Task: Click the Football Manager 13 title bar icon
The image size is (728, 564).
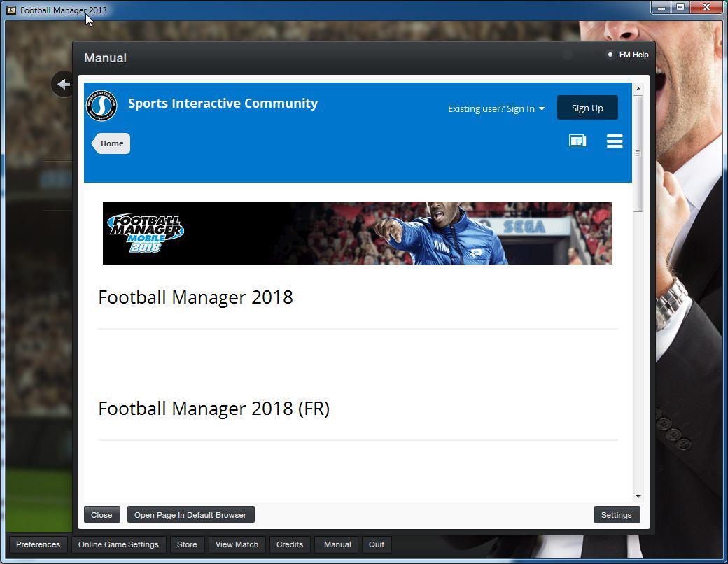Action: pyautogui.click(x=12, y=10)
